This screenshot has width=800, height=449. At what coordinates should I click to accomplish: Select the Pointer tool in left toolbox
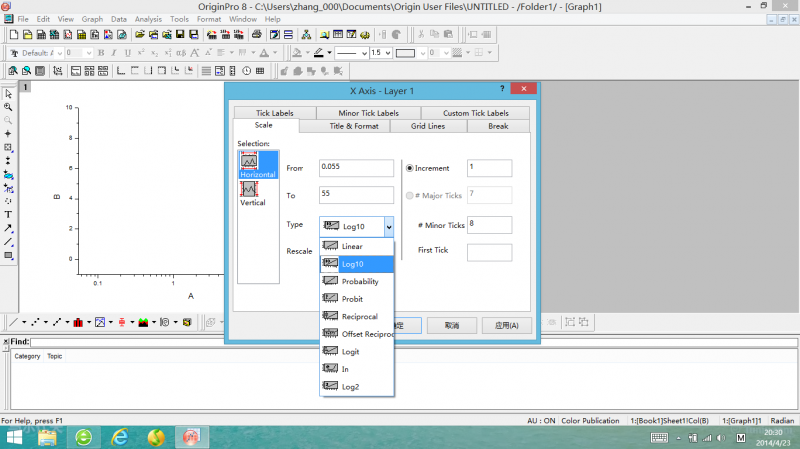click(8, 93)
